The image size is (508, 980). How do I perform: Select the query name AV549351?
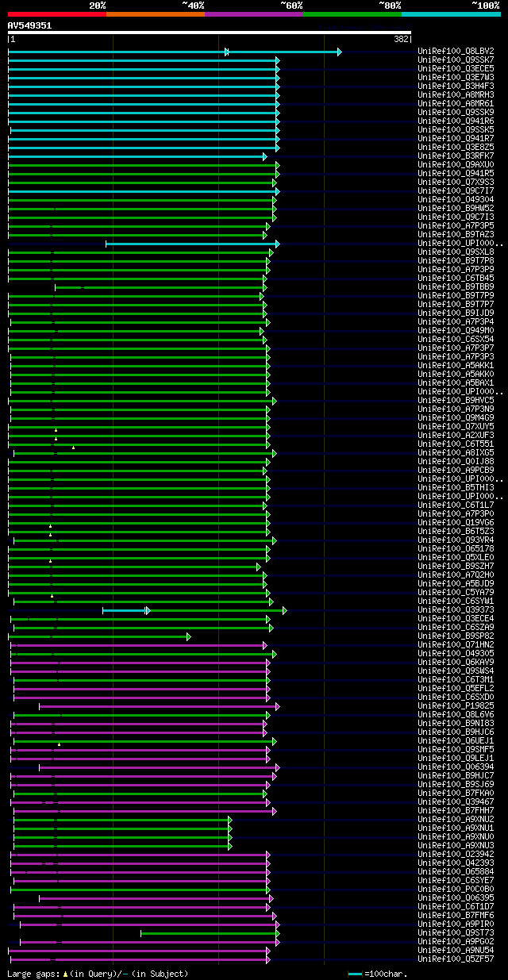coord(30,25)
